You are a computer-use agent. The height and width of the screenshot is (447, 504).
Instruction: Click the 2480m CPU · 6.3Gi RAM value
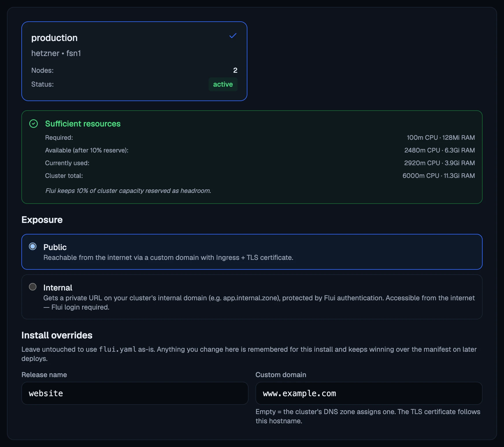click(x=440, y=150)
